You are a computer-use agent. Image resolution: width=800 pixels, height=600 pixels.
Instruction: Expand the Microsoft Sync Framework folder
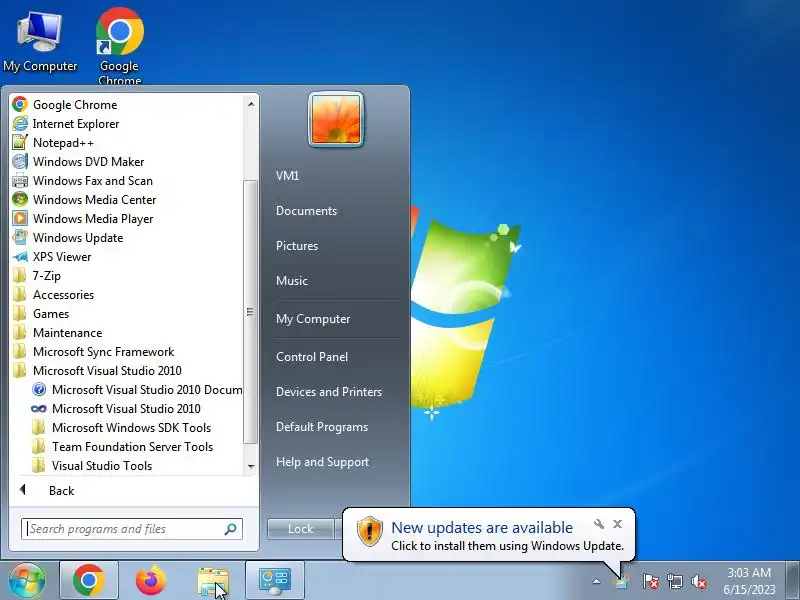(x=93, y=352)
